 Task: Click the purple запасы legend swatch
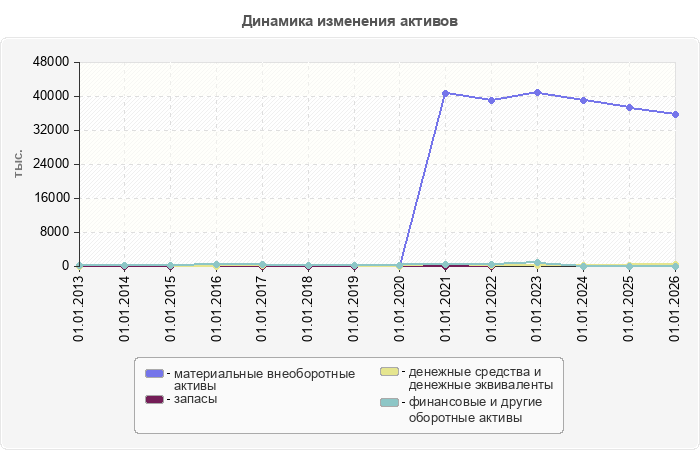click(x=154, y=399)
